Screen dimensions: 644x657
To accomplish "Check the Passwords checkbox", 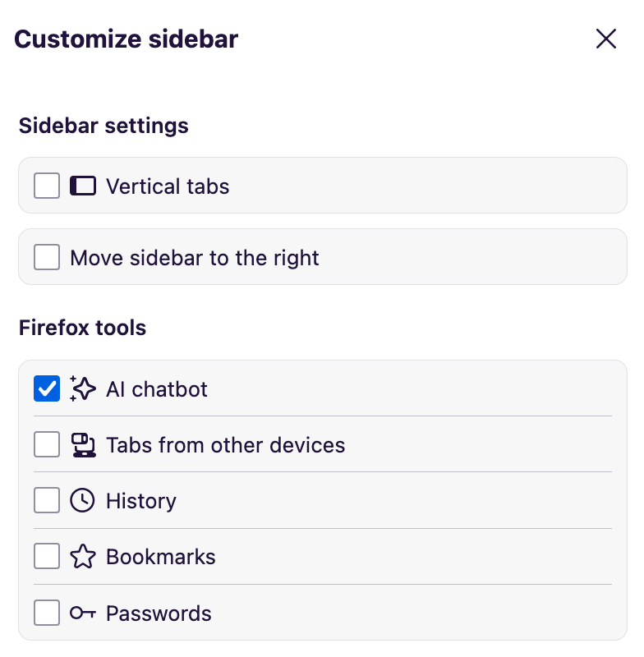I will point(47,613).
